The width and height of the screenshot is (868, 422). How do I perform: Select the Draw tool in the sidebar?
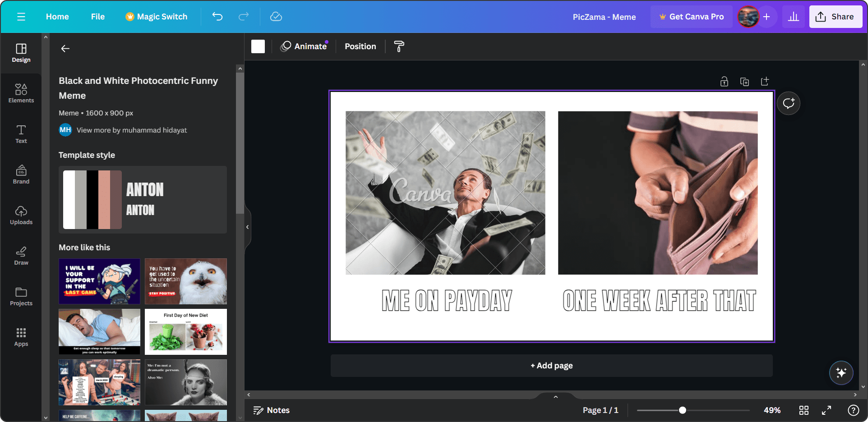21,255
